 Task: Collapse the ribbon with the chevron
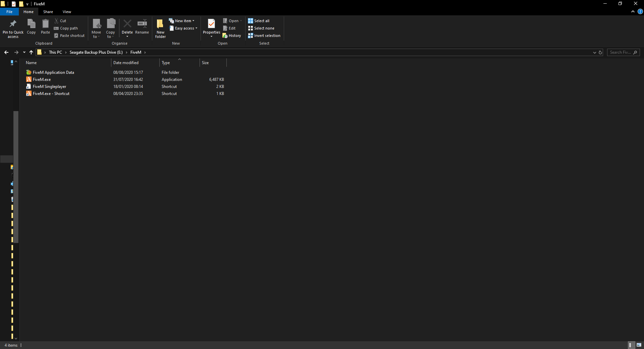point(633,11)
